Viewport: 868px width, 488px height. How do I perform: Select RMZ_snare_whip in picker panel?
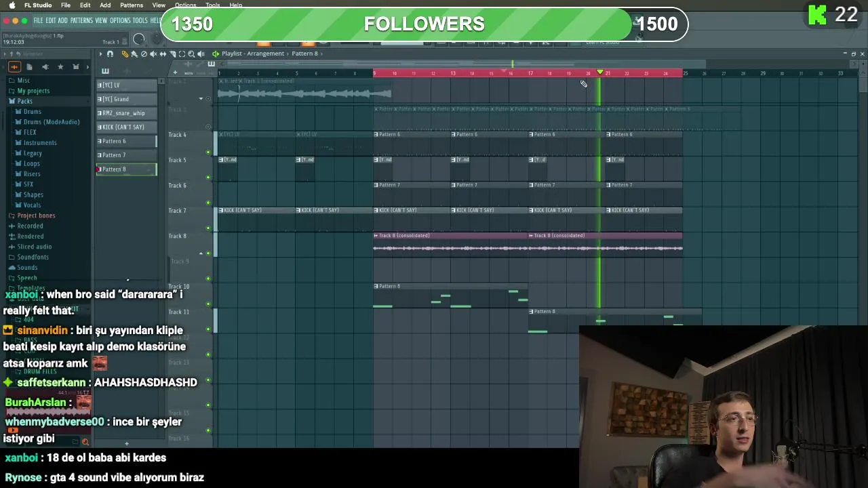[126, 113]
